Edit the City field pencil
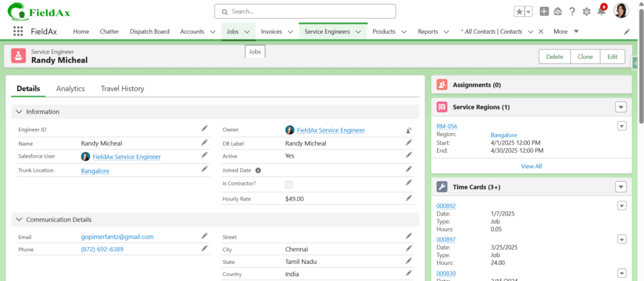The height and width of the screenshot is (281, 644). pos(409,248)
